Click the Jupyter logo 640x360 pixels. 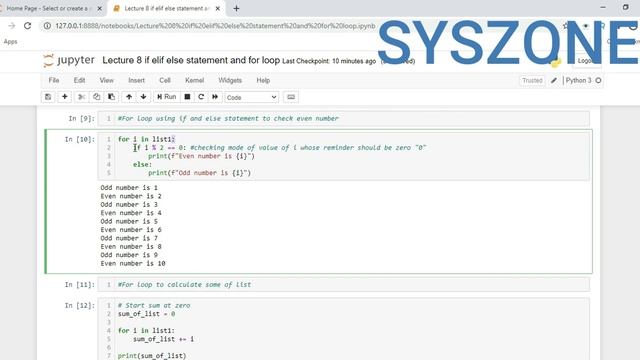click(x=69, y=60)
